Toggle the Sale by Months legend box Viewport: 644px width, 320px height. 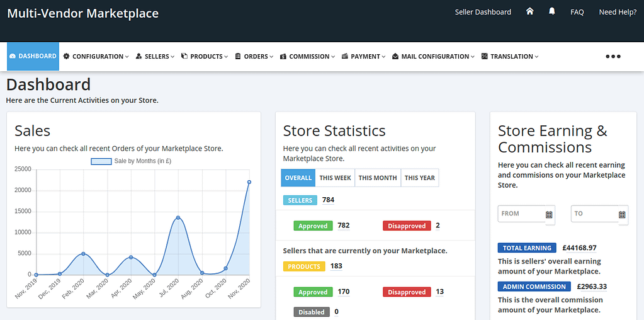(101, 161)
